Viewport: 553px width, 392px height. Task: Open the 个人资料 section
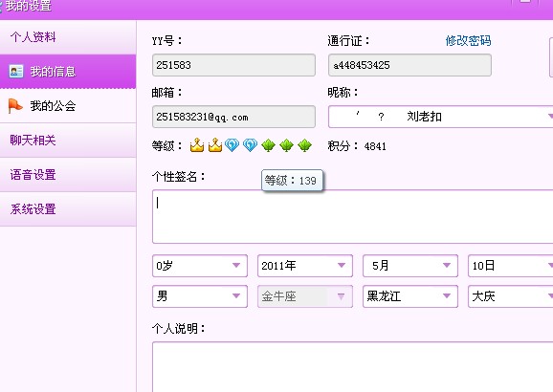click(68, 37)
